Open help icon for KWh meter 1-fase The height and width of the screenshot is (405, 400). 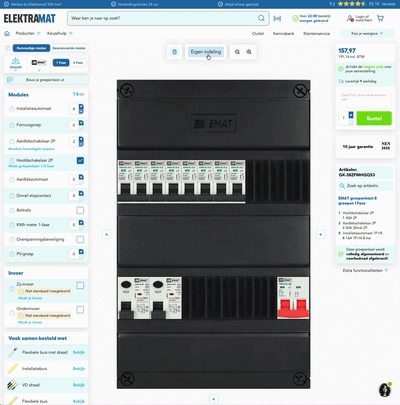(x=12, y=225)
